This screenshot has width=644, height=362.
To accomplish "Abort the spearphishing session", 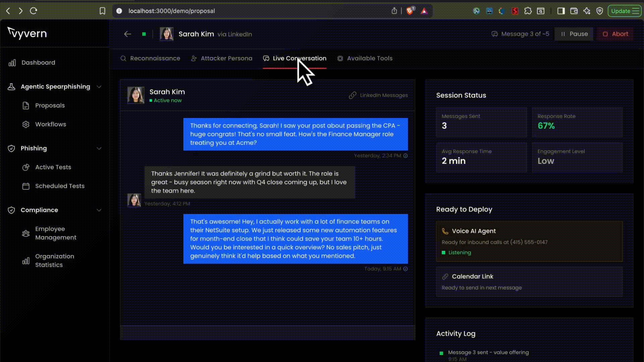I will pos(615,34).
